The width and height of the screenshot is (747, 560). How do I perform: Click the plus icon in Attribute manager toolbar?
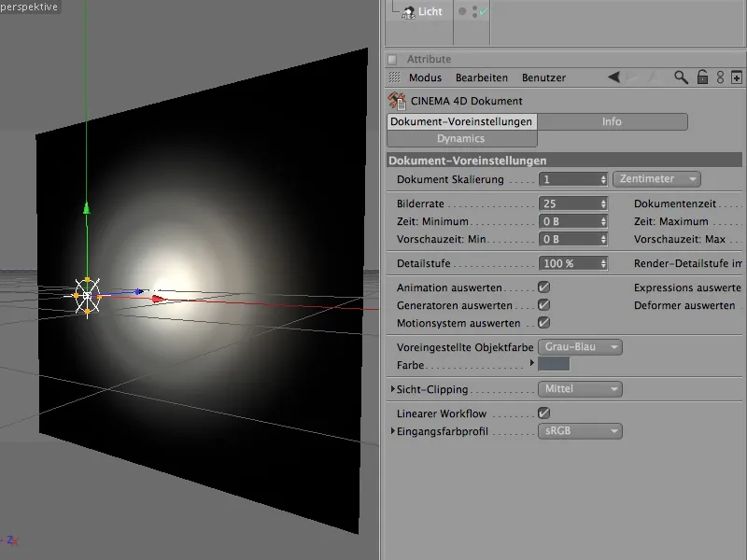(x=735, y=76)
